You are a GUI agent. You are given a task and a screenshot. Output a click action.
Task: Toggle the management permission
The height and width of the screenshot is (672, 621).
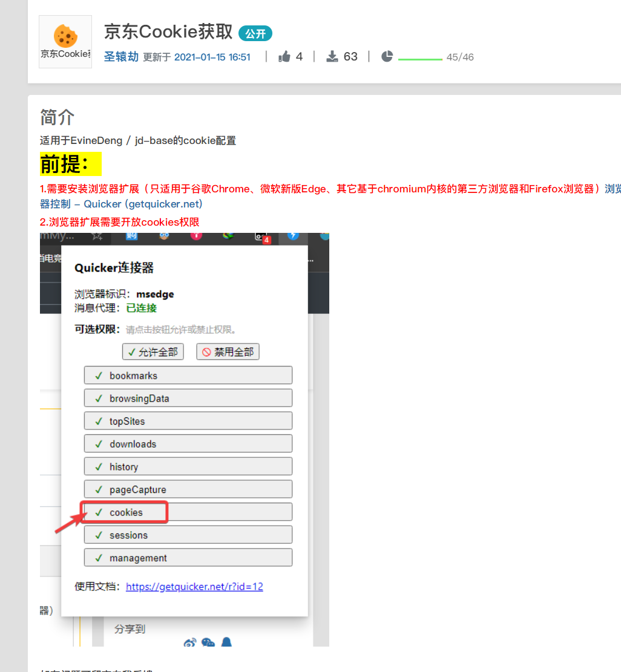coord(188,558)
